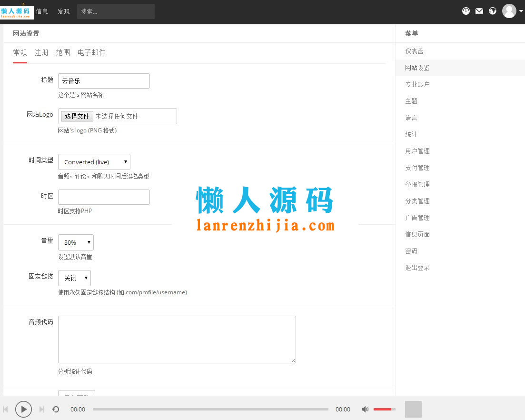The height and width of the screenshot is (420, 525).
Task: Open 密码 in the sidebar menu
Action: 411,251
